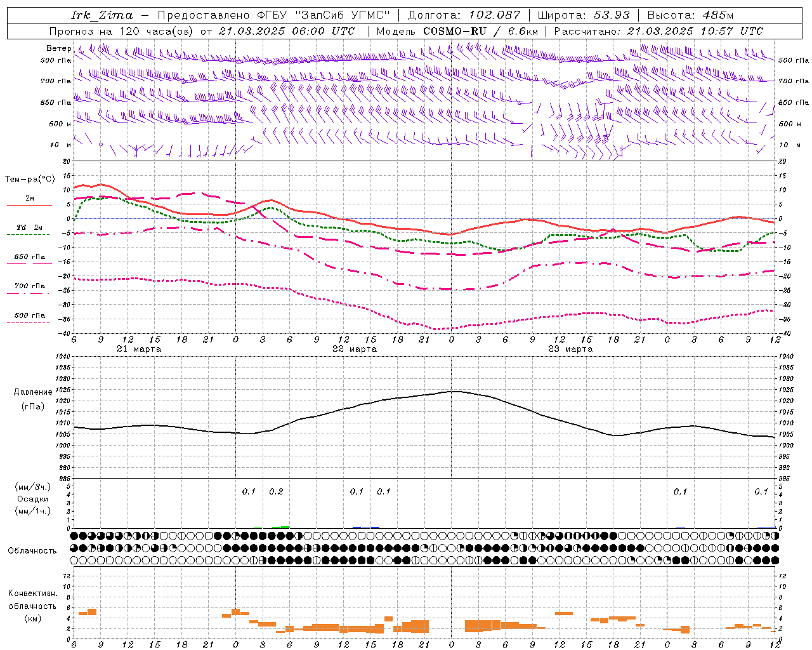This screenshot has height=650, width=812.
Task: Click the "22 марта" date label
Action: [x=355, y=349]
